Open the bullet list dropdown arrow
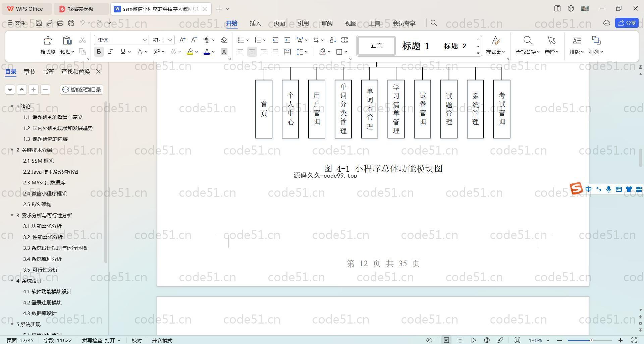The width and height of the screenshot is (644, 344). pos(248,40)
